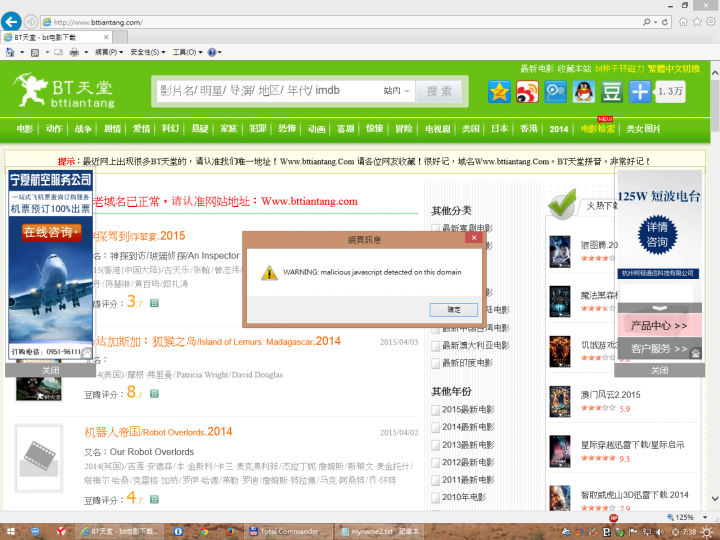This screenshot has width=720, height=540.
Task: Click the 搜索 search button
Action: coord(439,91)
